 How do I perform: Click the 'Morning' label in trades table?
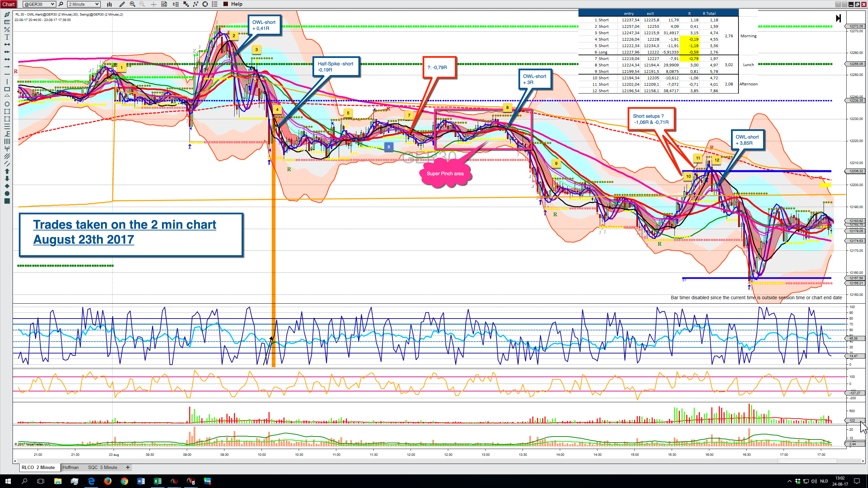pos(748,36)
